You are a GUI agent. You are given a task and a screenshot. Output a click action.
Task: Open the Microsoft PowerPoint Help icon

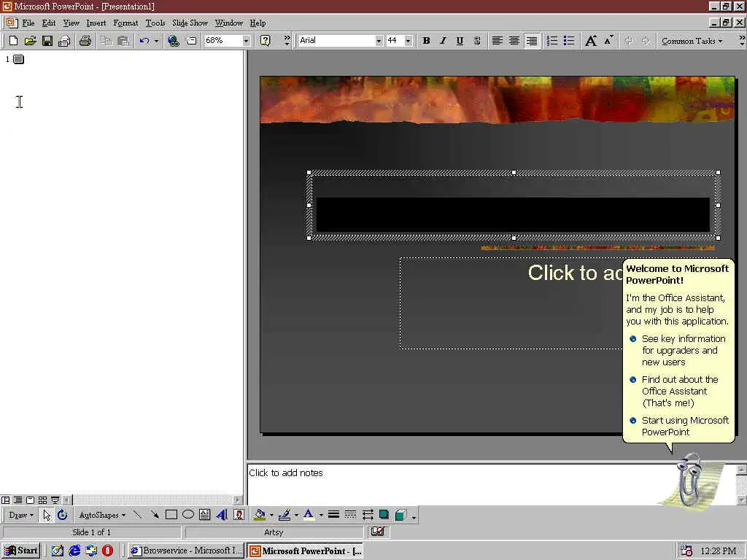click(266, 41)
